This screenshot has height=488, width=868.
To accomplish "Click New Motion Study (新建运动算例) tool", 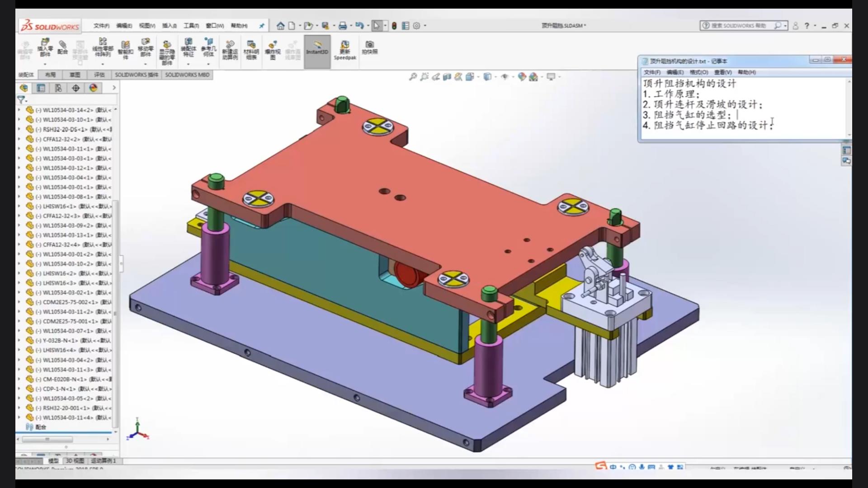I will coord(230,50).
